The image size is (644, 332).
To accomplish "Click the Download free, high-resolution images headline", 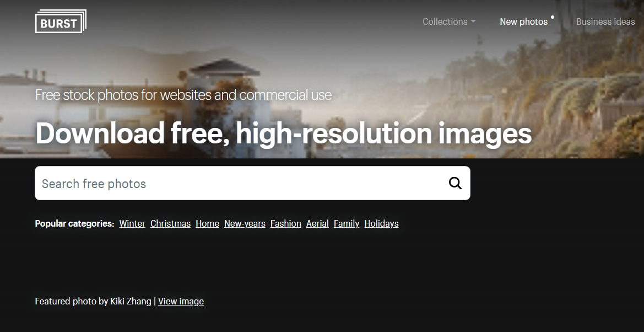I will pos(283,133).
